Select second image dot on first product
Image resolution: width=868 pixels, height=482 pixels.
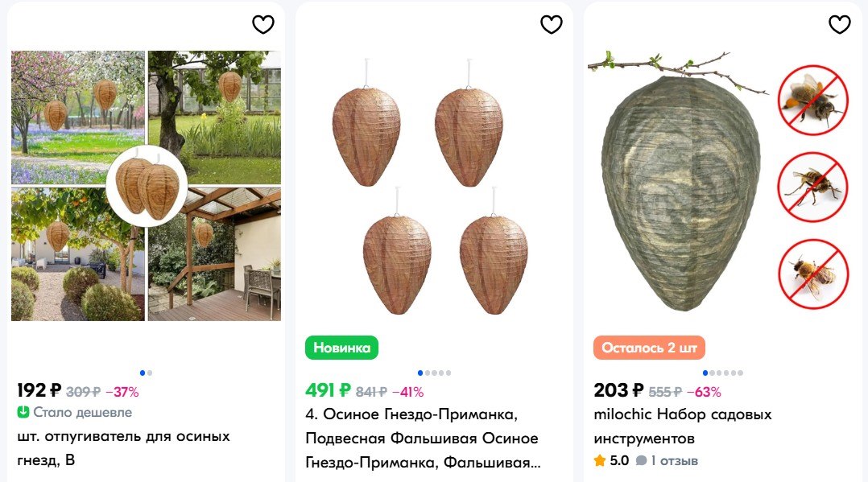tap(150, 373)
